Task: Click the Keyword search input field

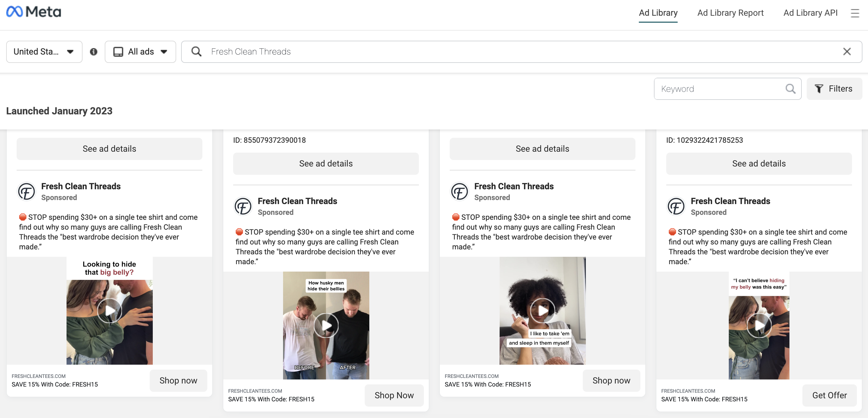Action: coord(720,88)
